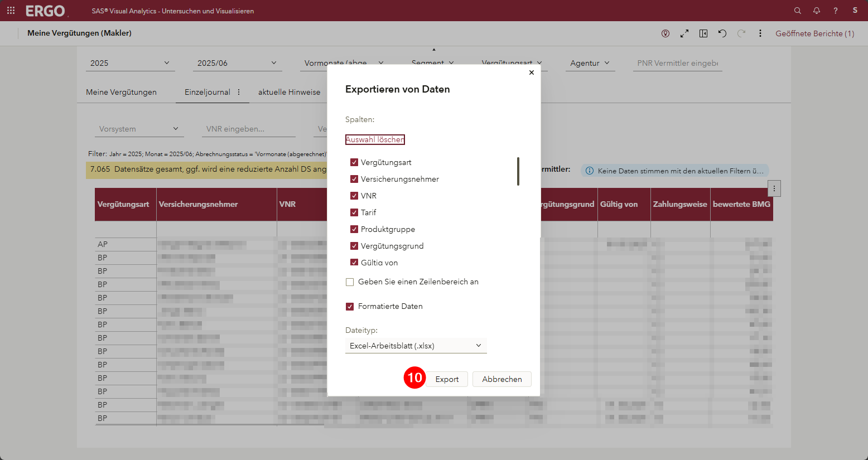Open the report toolbar three-dot menu
The image size is (868, 460).
pos(760,33)
